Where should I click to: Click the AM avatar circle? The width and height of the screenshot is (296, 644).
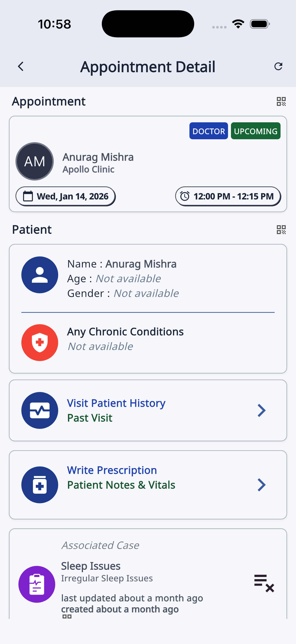tap(35, 161)
